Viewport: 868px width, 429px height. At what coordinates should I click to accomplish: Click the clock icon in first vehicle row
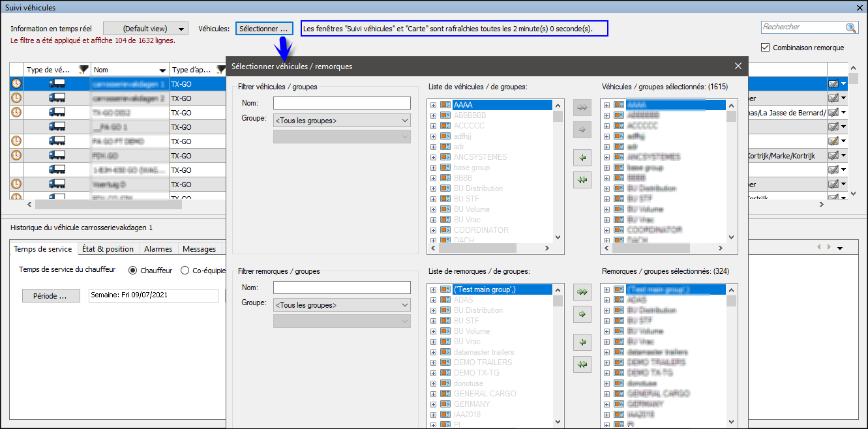coord(16,84)
